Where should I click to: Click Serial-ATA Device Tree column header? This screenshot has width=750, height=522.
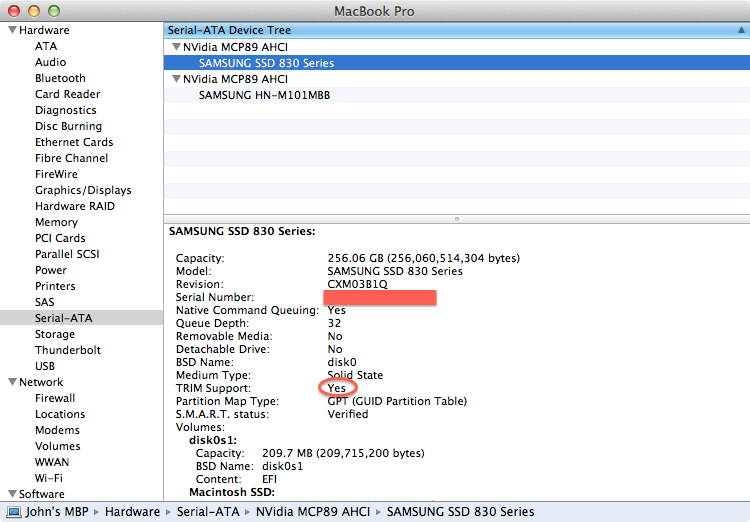pos(457,30)
